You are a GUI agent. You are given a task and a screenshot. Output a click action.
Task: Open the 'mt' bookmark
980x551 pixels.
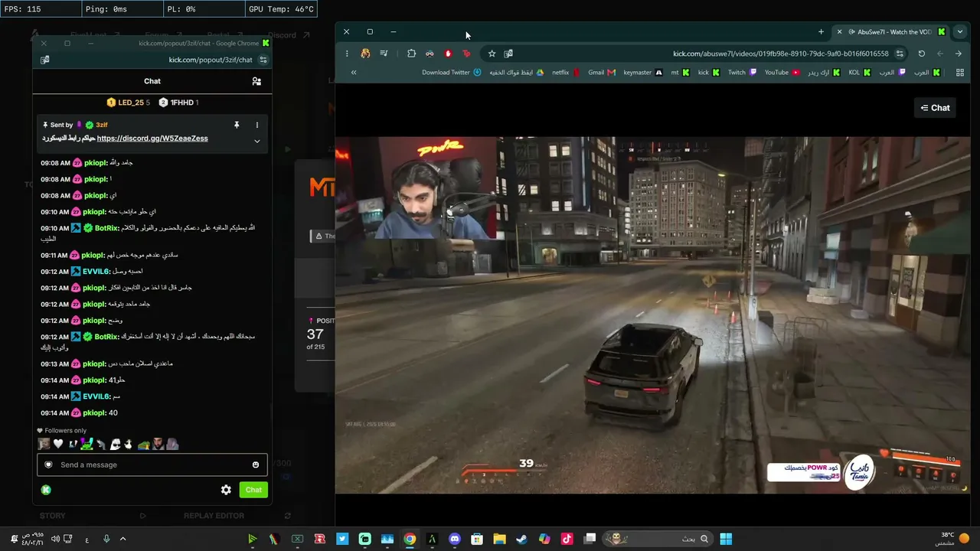pyautogui.click(x=680, y=73)
